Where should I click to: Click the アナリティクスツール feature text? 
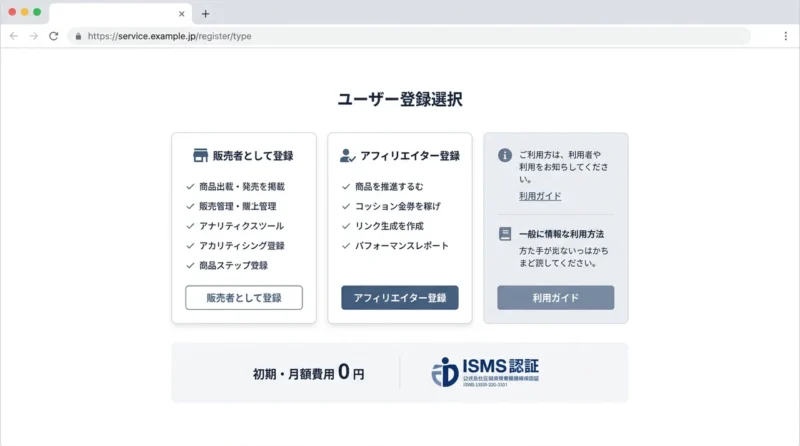(241, 226)
